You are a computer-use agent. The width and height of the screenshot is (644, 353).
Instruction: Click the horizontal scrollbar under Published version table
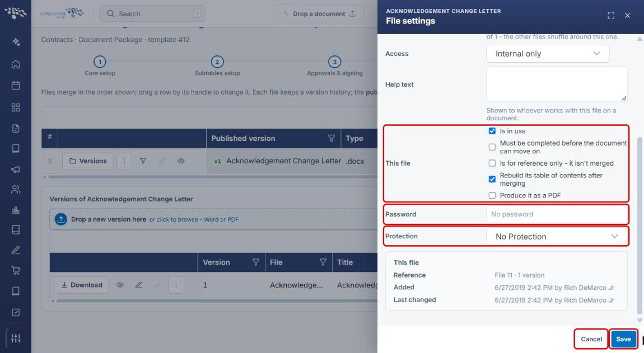click(x=212, y=177)
